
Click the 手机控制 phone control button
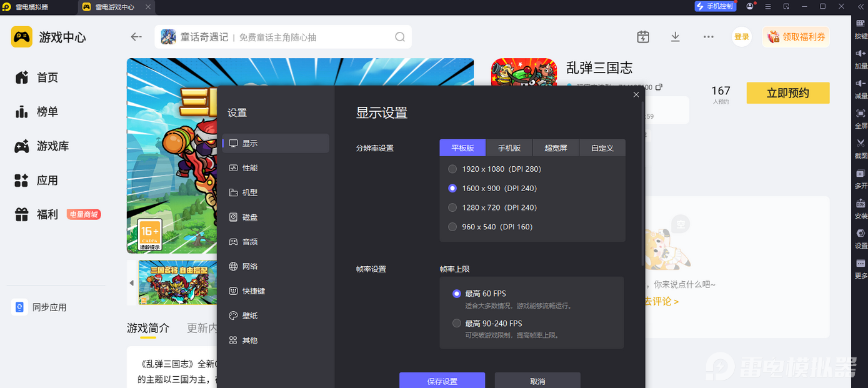[716, 6]
